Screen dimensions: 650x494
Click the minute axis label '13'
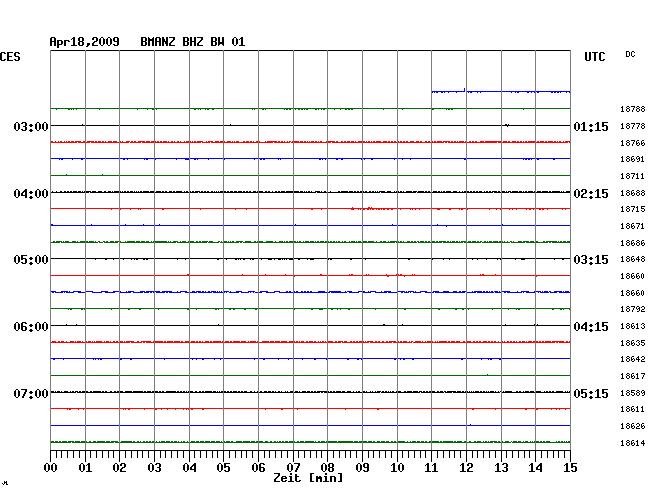(x=501, y=468)
